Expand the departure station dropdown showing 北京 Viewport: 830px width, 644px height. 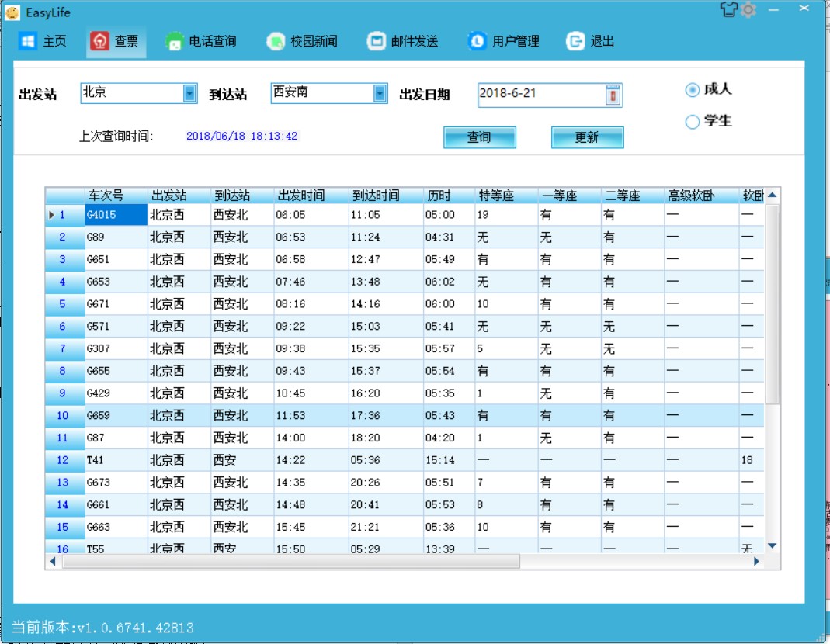coord(190,93)
